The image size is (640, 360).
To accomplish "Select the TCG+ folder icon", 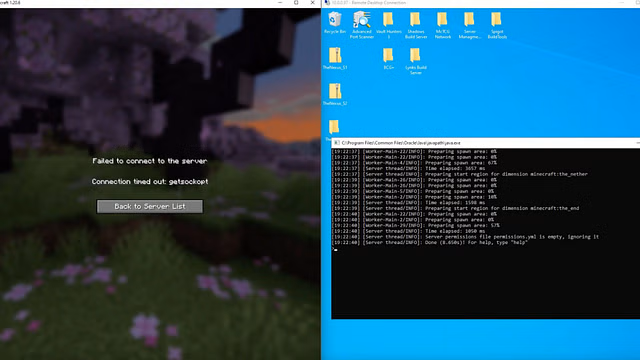I will [388, 59].
